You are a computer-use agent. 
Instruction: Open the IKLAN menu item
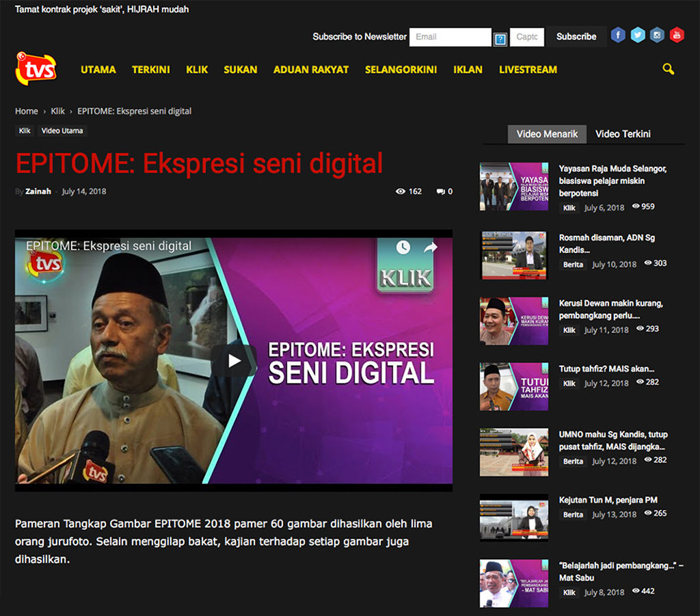(x=468, y=70)
